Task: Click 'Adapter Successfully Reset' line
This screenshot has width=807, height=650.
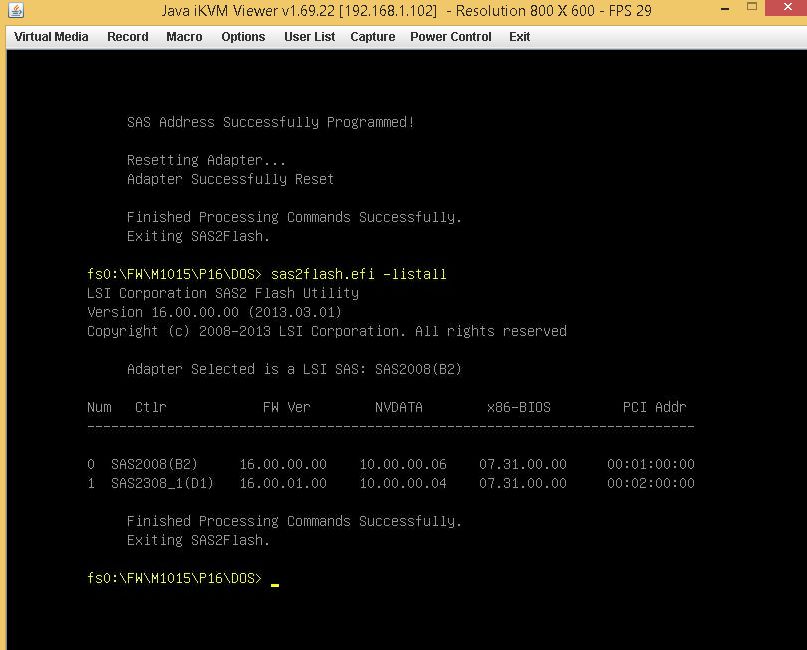Action: click(x=231, y=179)
